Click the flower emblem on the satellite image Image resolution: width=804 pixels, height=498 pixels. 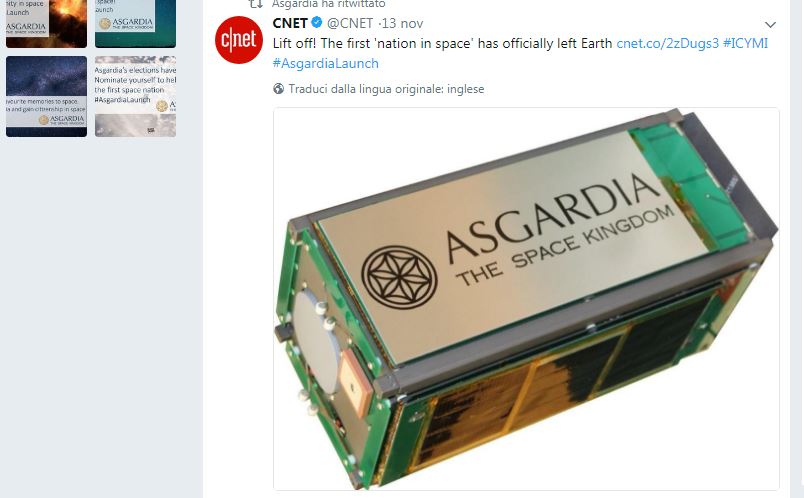pos(399,277)
